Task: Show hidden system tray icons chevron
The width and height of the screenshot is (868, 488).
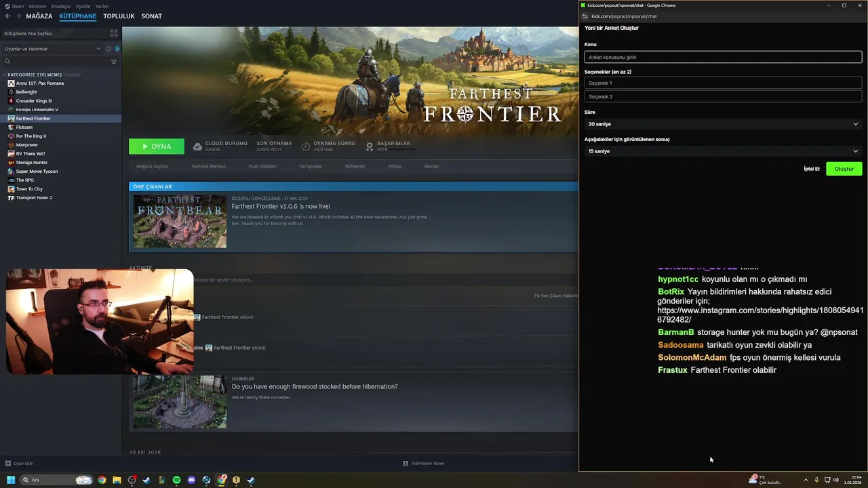Action: (x=806, y=480)
